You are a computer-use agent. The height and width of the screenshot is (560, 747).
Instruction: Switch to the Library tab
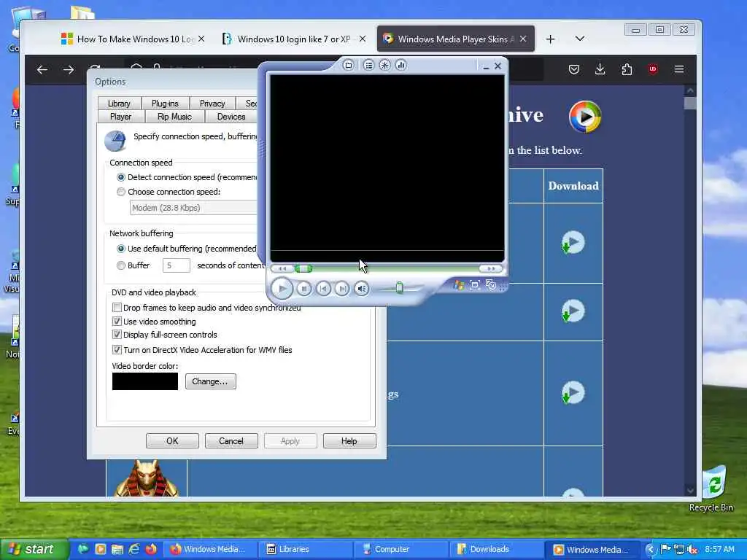click(119, 104)
